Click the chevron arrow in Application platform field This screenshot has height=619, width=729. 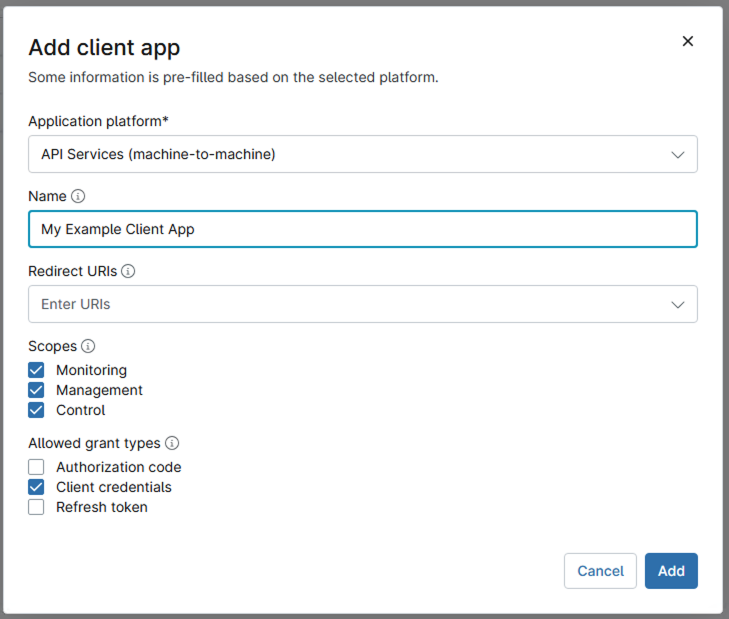pyautogui.click(x=678, y=154)
